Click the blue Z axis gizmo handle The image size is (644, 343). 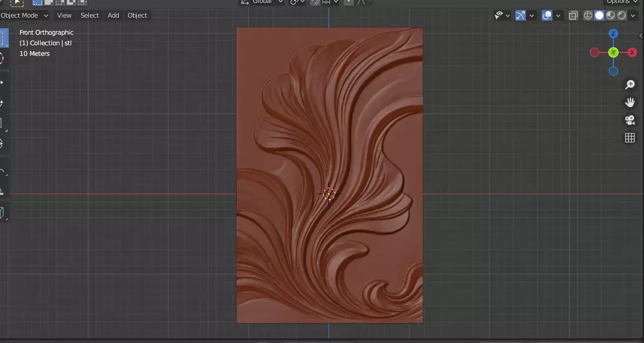tap(613, 34)
